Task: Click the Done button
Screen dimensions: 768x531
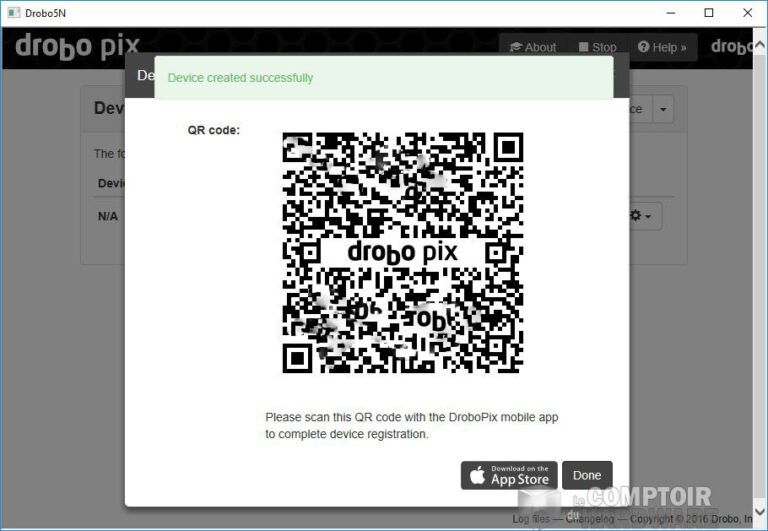Action: pyautogui.click(x=587, y=475)
